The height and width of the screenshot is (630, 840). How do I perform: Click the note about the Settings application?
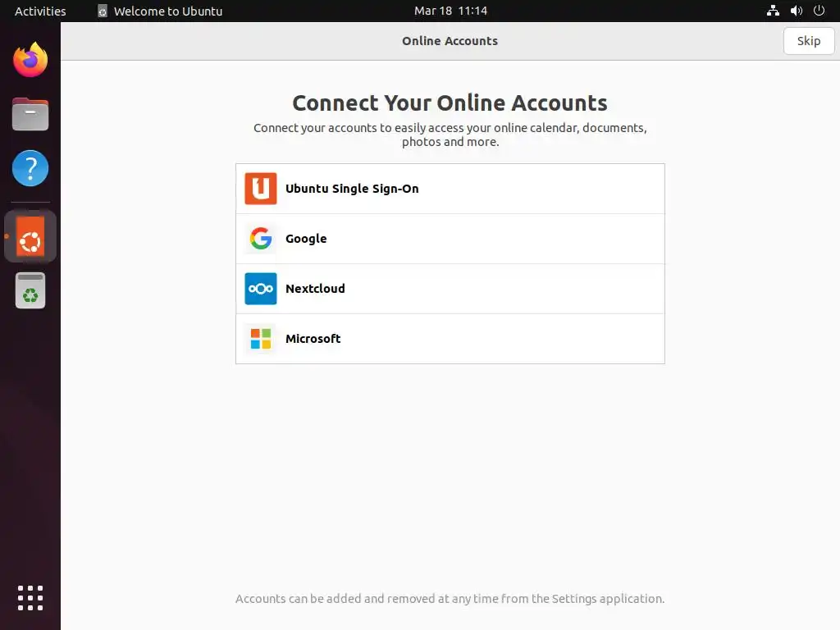click(450, 598)
